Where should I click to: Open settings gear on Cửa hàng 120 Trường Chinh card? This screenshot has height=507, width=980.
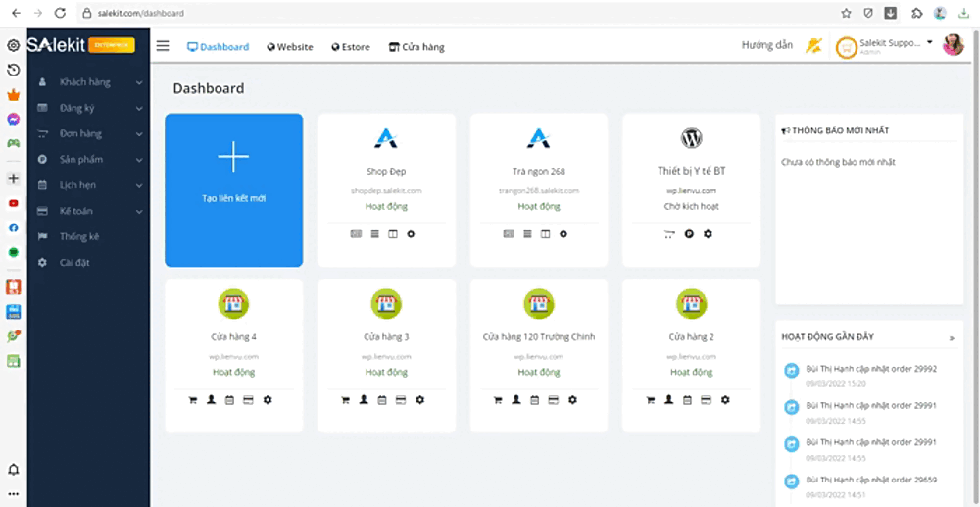(572, 399)
